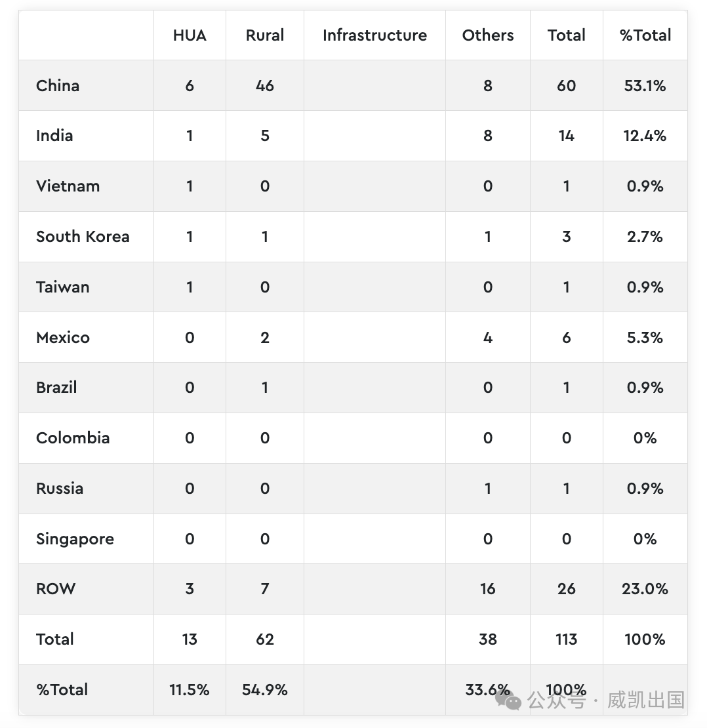
Task: Select the China row label
Action: pyautogui.click(x=58, y=85)
